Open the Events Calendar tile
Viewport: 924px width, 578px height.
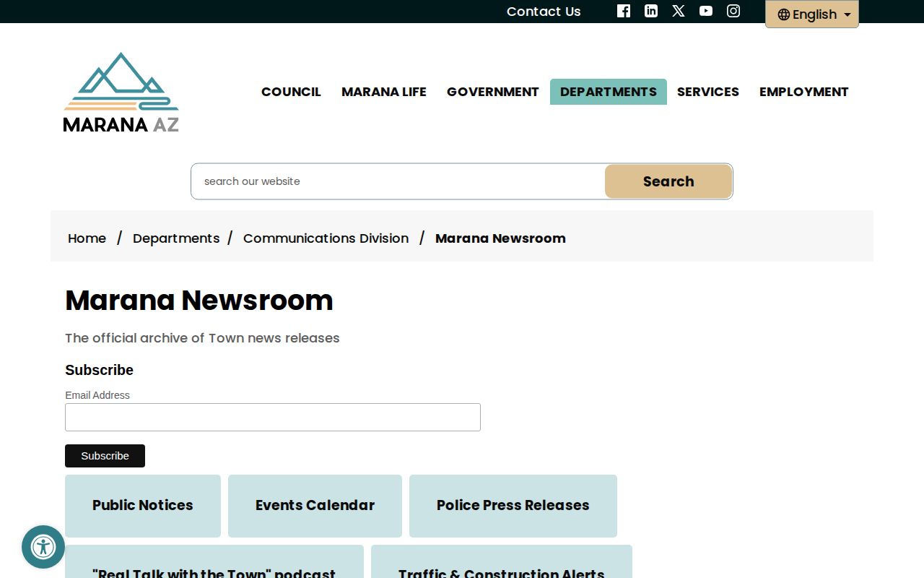point(315,506)
